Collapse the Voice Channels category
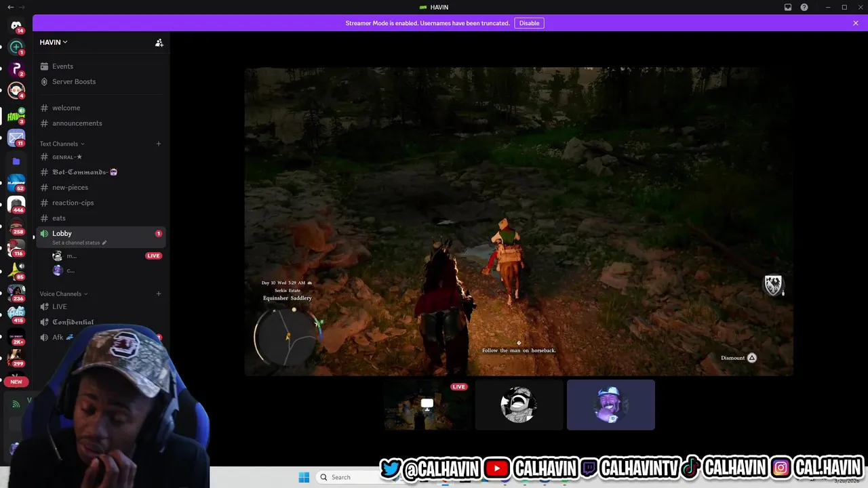868x488 pixels. tap(64, 293)
